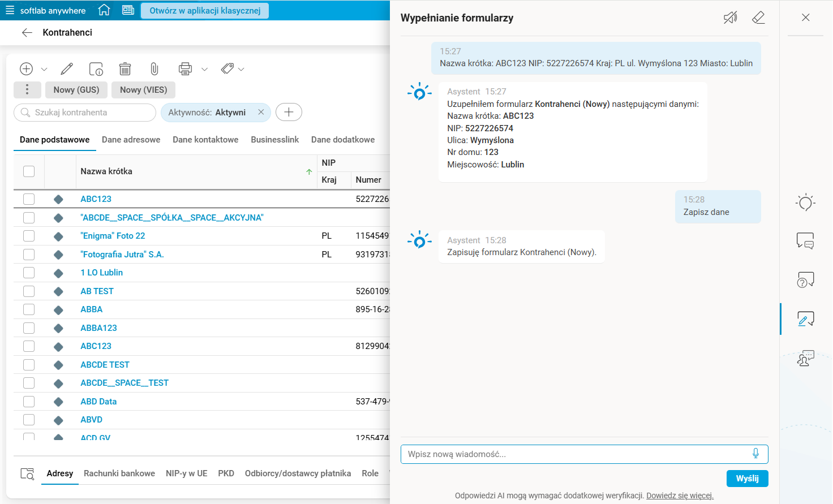
Task: Expand the tag icon dropdown arrow
Action: click(x=241, y=70)
